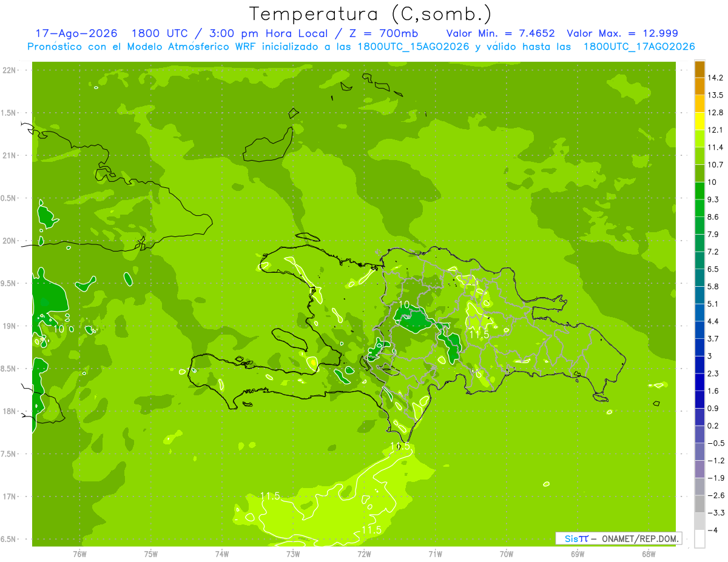Click the "73W" longitude label

coord(293,554)
